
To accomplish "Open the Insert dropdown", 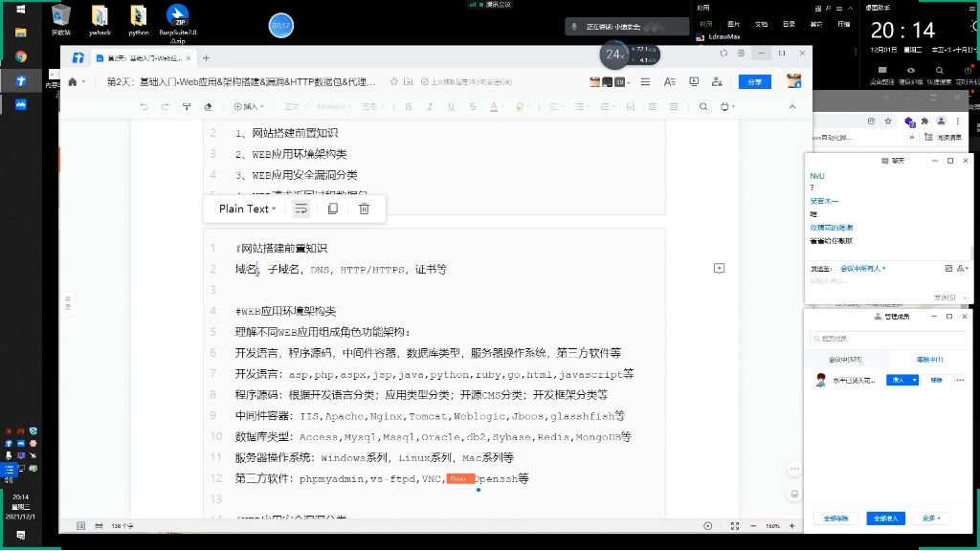I will pyautogui.click(x=248, y=107).
